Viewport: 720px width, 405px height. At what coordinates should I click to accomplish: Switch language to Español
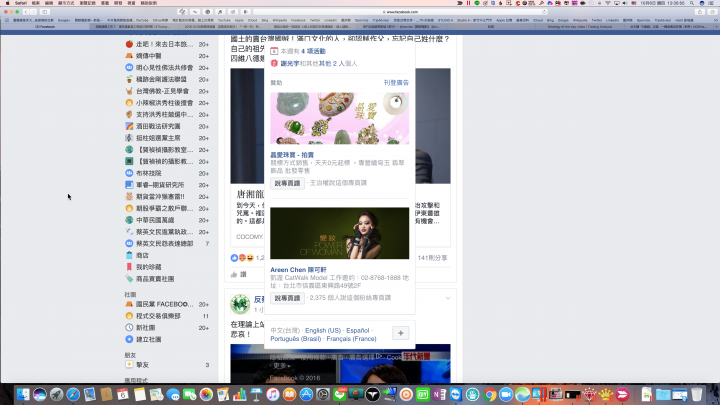click(358, 331)
